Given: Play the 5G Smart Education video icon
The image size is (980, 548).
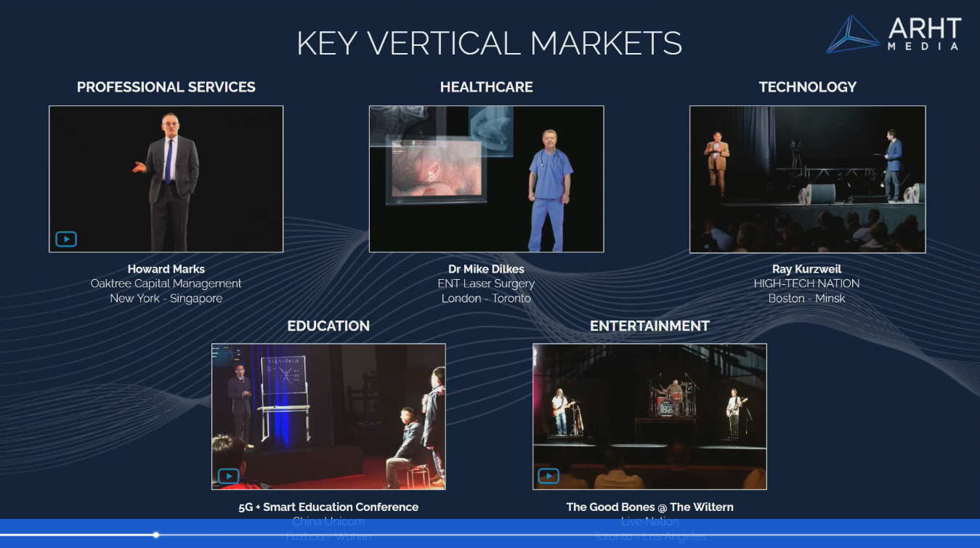Looking at the screenshot, I should click(x=228, y=477).
